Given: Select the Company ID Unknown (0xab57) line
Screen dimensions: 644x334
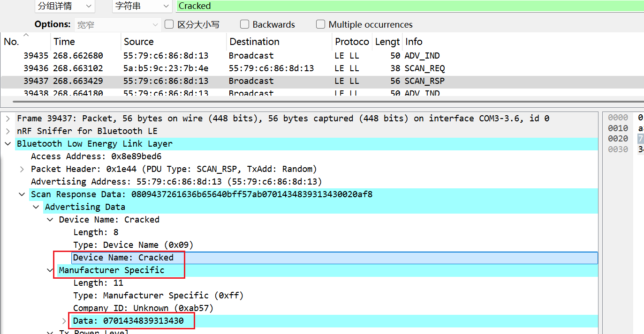Looking at the screenshot, I should click(143, 308).
